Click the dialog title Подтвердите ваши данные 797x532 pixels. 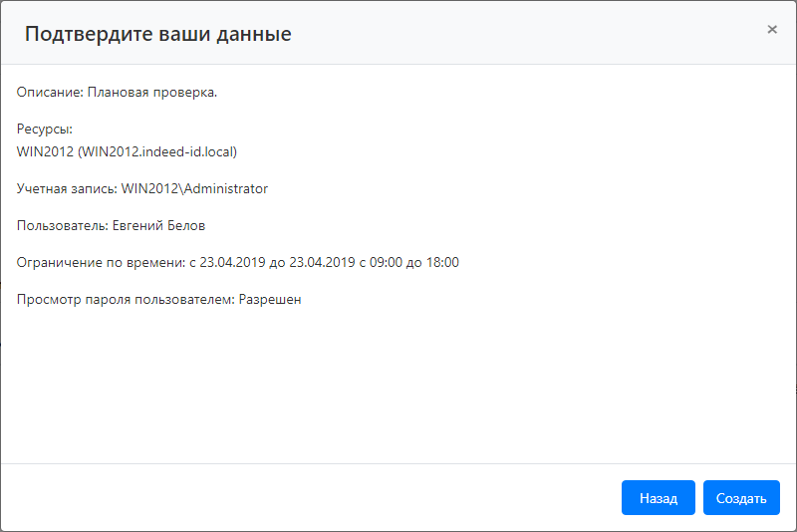tap(157, 34)
